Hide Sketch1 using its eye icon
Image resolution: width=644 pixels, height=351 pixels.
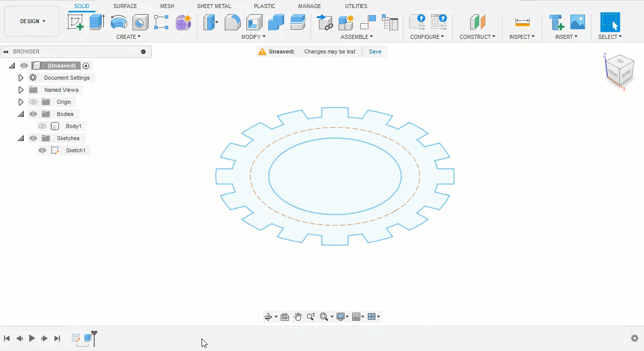pos(42,150)
